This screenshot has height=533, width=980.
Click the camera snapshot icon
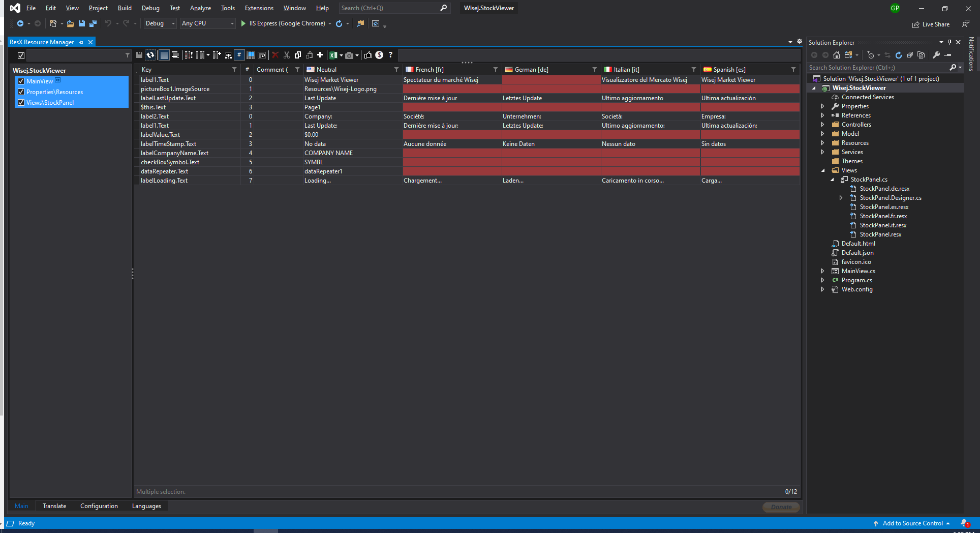(x=349, y=55)
